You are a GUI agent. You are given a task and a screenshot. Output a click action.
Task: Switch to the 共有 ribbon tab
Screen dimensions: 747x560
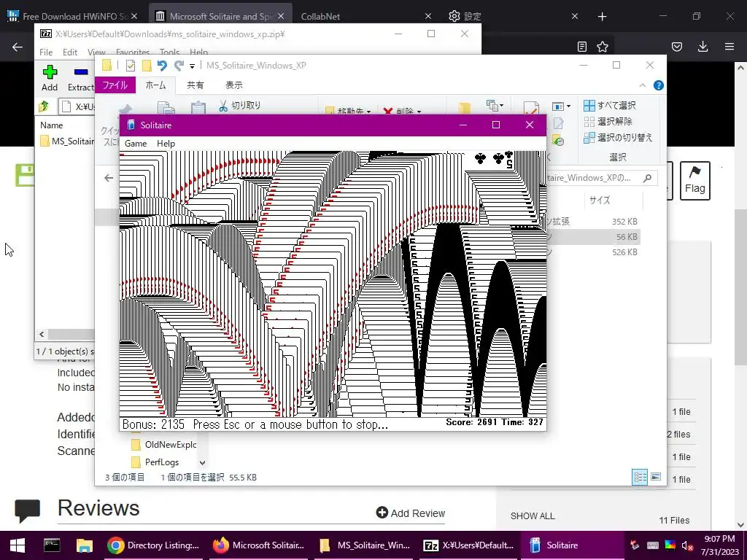(196, 85)
